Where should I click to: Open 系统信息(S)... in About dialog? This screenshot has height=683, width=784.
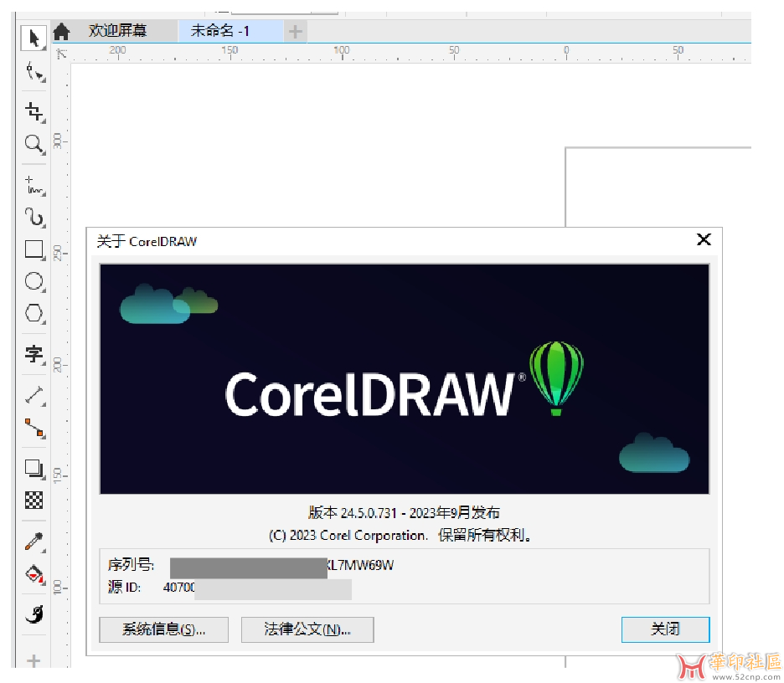point(163,629)
